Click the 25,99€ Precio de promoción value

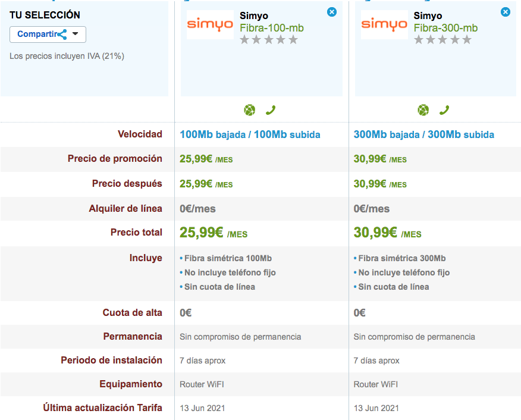click(x=206, y=159)
